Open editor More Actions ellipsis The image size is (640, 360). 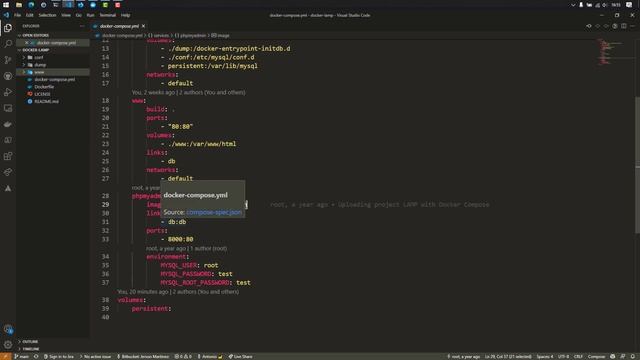(632, 26)
